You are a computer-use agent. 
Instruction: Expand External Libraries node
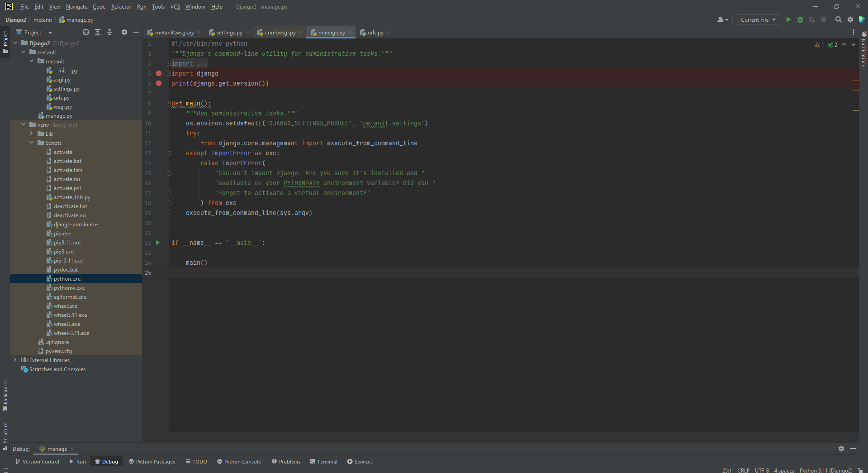point(15,360)
